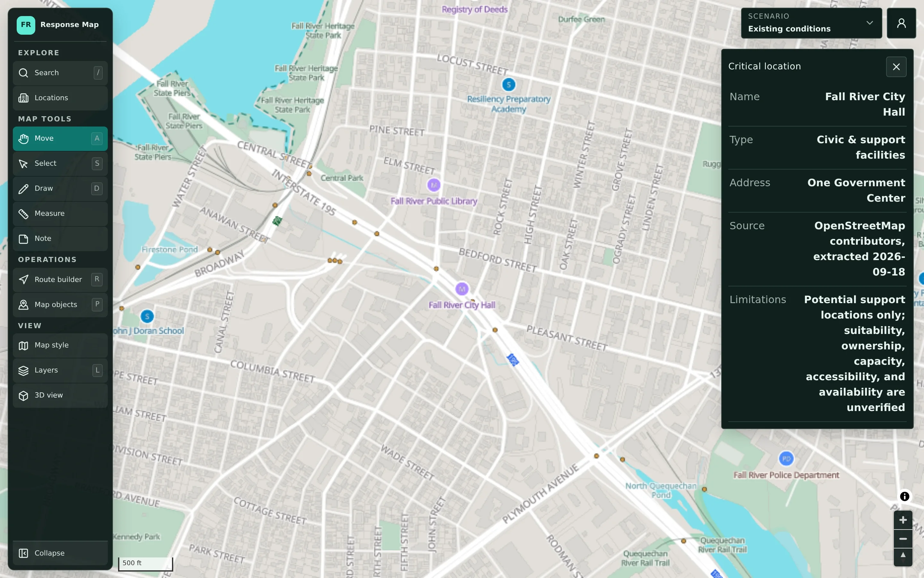This screenshot has width=924, height=578.
Task: Zoom out of the map
Action: point(903,539)
